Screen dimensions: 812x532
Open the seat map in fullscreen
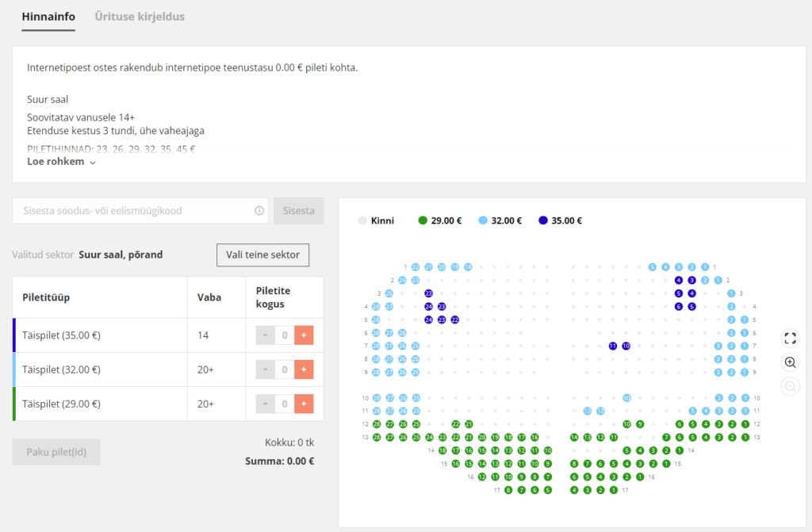click(x=790, y=338)
